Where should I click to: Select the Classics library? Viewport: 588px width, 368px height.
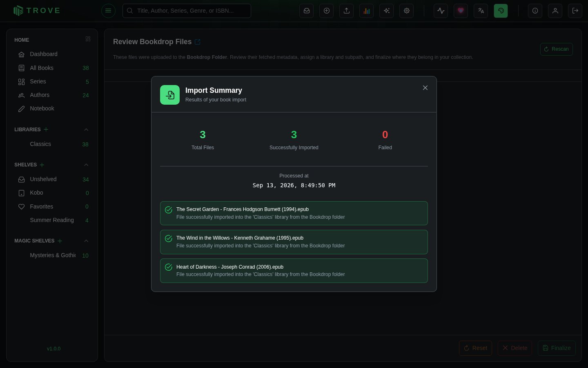coord(52,144)
